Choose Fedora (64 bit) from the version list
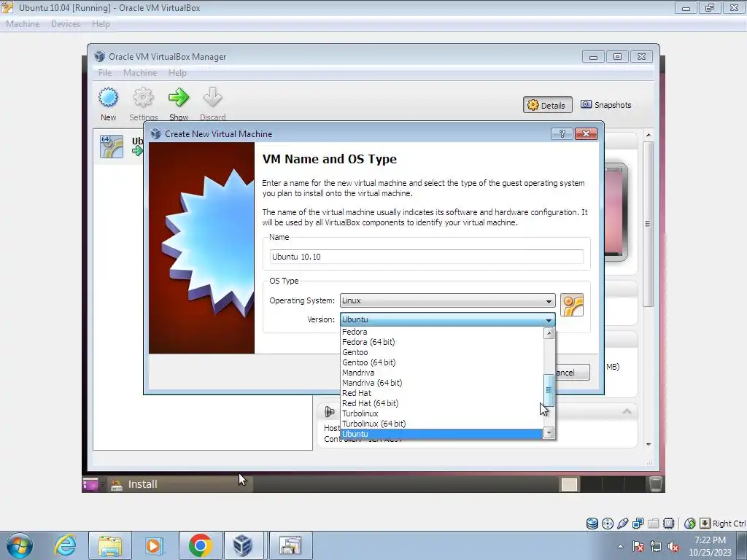The height and width of the screenshot is (560, 747). click(441, 342)
